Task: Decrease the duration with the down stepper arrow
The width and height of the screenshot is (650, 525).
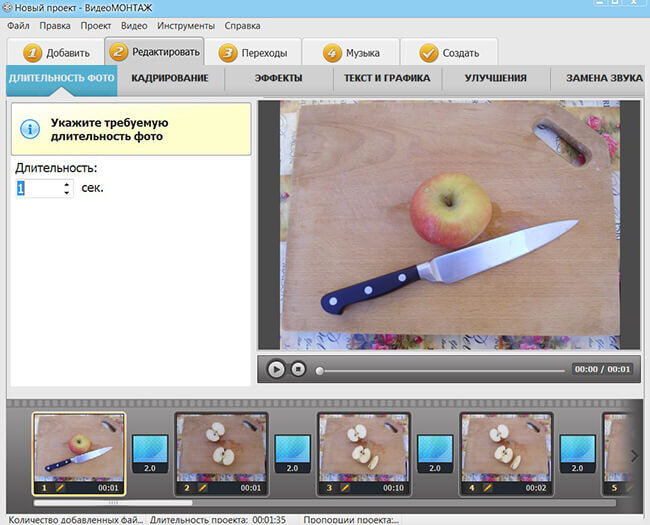Action: [x=67, y=193]
